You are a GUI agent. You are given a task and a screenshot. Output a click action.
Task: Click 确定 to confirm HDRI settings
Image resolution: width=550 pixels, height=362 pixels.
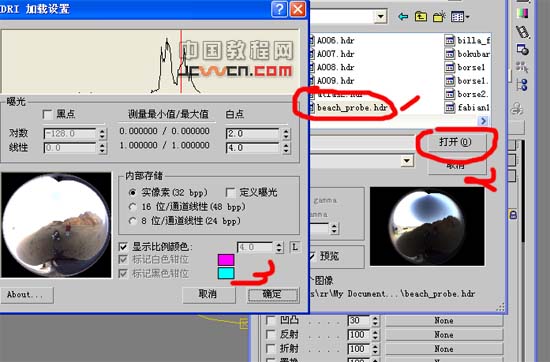point(273,295)
